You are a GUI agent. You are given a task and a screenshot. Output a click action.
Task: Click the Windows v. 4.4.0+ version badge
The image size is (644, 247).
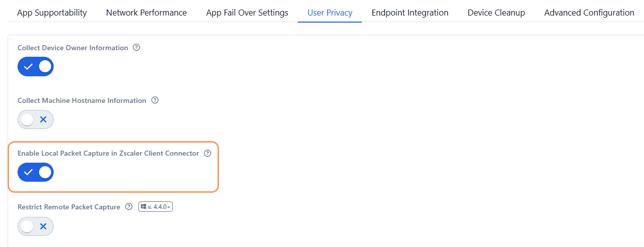155,207
